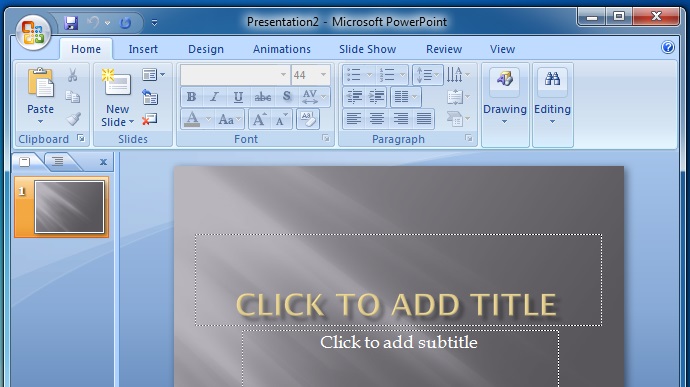The width and height of the screenshot is (690, 387).
Task: Open Font dialog launcher
Action: tap(326, 138)
